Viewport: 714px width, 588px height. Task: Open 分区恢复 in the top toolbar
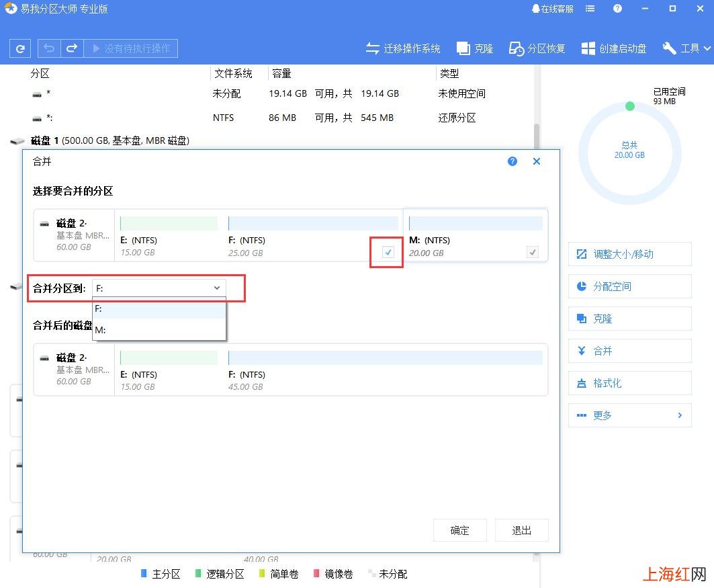coord(537,48)
